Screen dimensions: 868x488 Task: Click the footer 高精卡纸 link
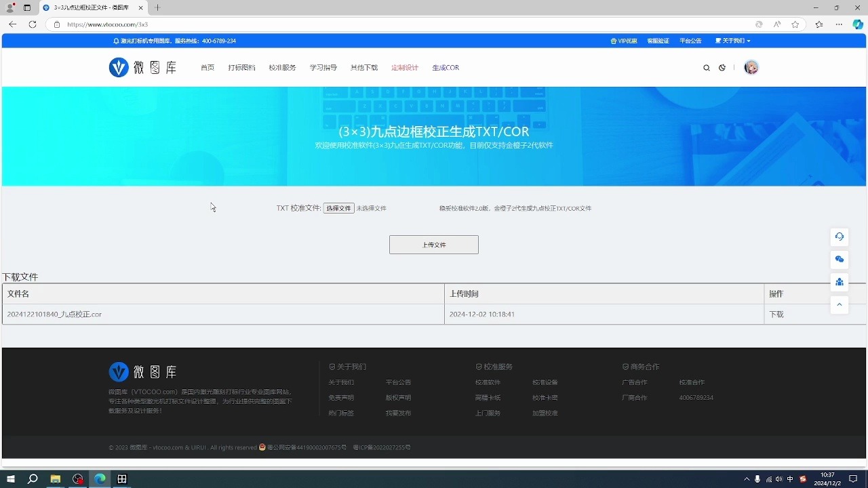488,398
